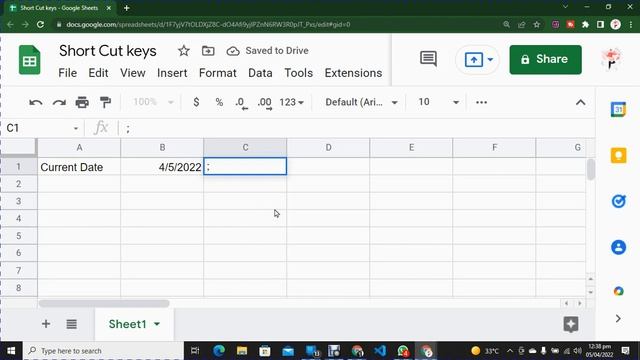Screen dimensions: 640x360
Task: Hide the side panel chevron
Action: click(618, 318)
